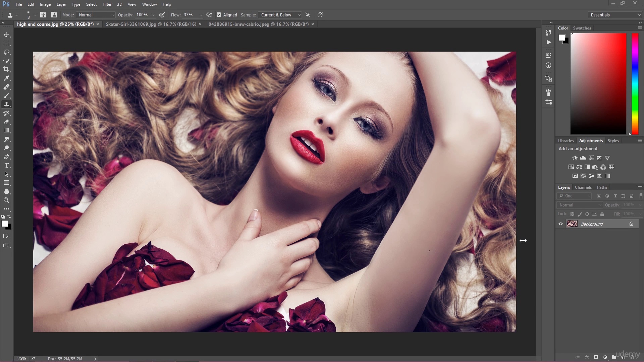Viewport: 644px width, 362px height.
Task: Select the Eyedropper tool
Action: click(x=6, y=78)
